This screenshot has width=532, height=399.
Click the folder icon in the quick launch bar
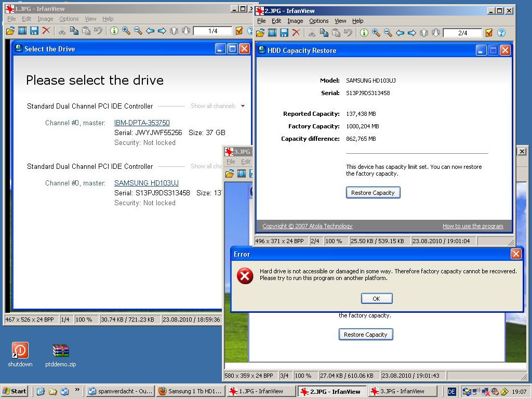[52, 391]
